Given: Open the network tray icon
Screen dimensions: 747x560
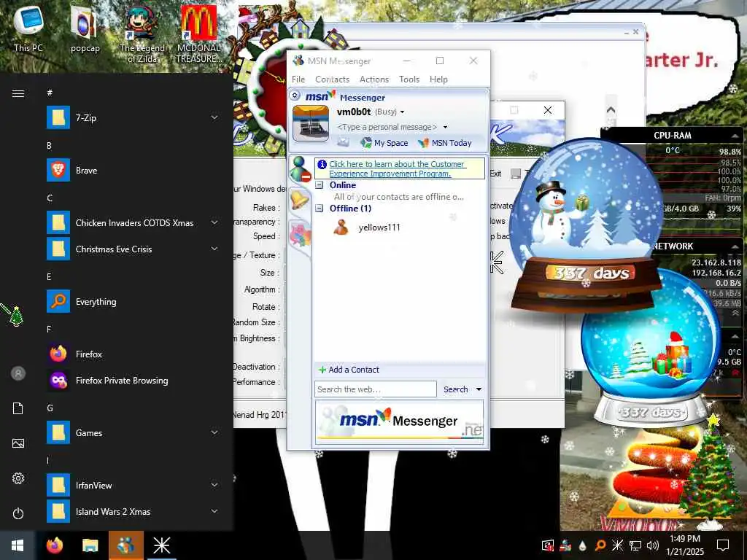Looking at the screenshot, I should click(635, 545).
